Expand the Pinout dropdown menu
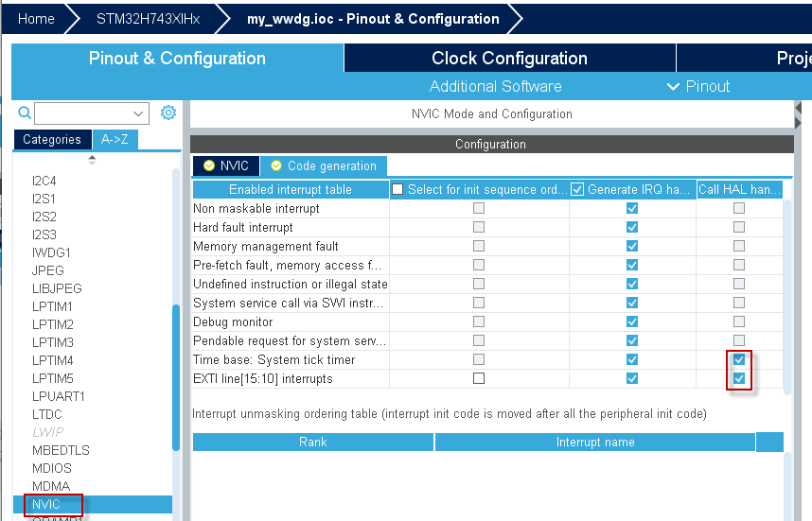Viewport: 812px width, 521px height. (x=698, y=86)
